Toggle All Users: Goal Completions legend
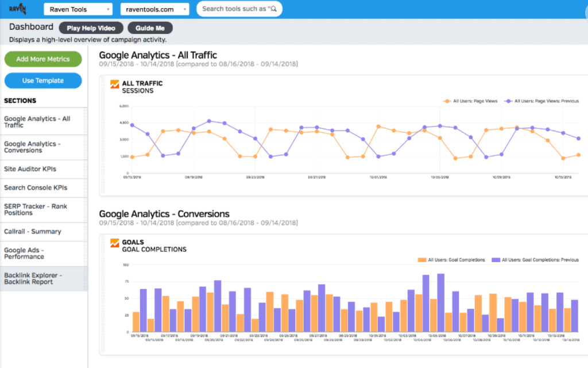This screenshot has height=368, width=588. click(x=451, y=260)
